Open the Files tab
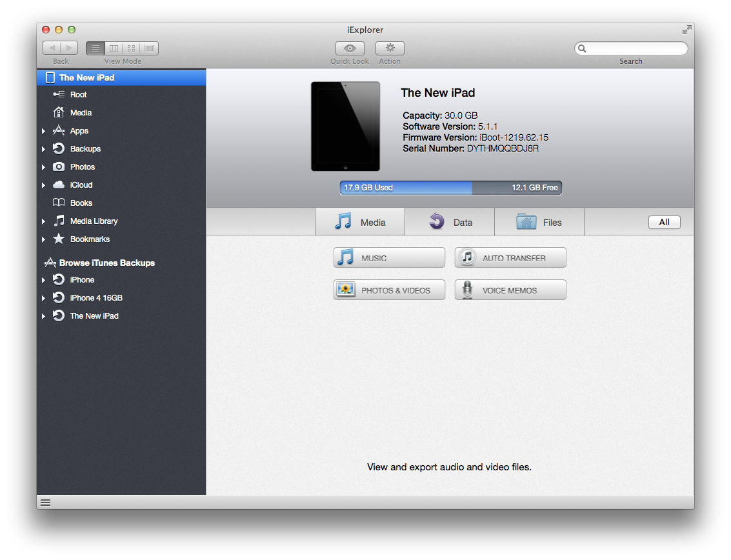731x560 pixels. pyautogui.click(x=539, y=222)
